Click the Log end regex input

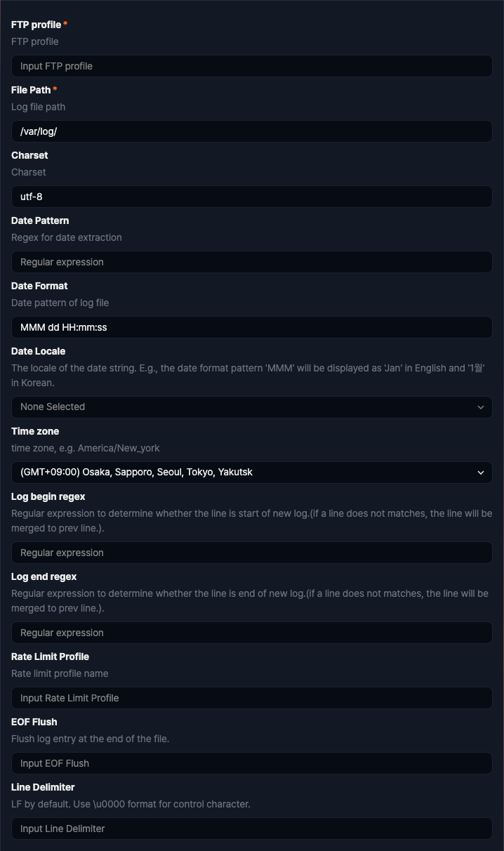click(252, 633)
